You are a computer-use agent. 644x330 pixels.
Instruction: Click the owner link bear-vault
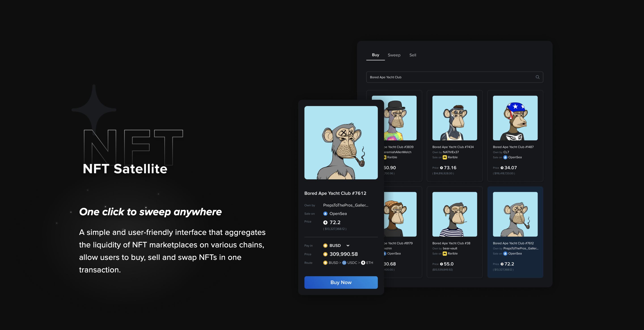[450, 248]
